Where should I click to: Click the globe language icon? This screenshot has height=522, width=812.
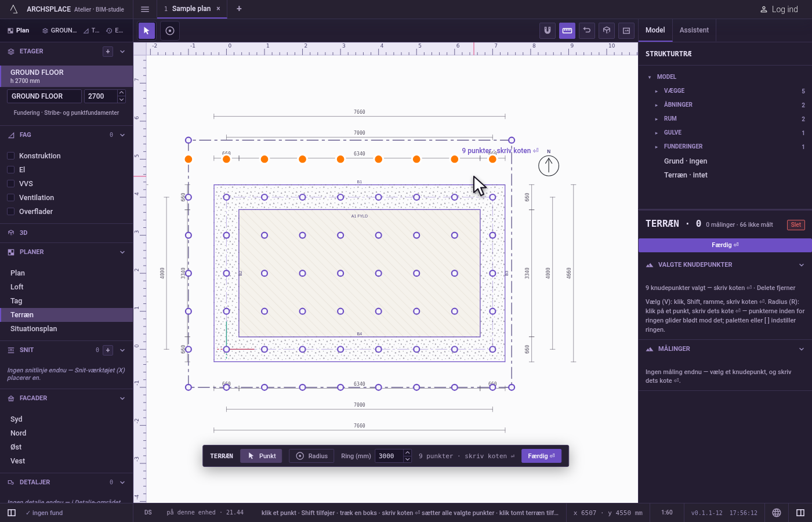[x=777, y=513]
